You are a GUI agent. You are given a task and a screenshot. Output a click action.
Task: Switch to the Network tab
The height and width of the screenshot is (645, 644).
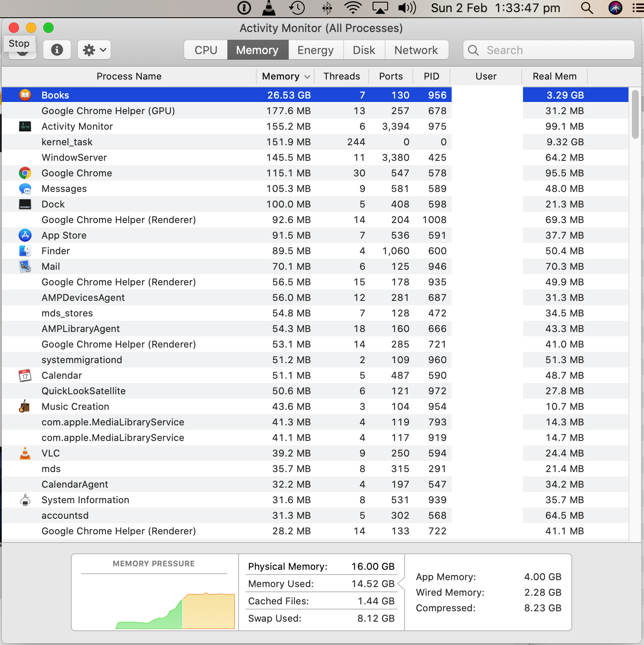[x=416, y=50]
